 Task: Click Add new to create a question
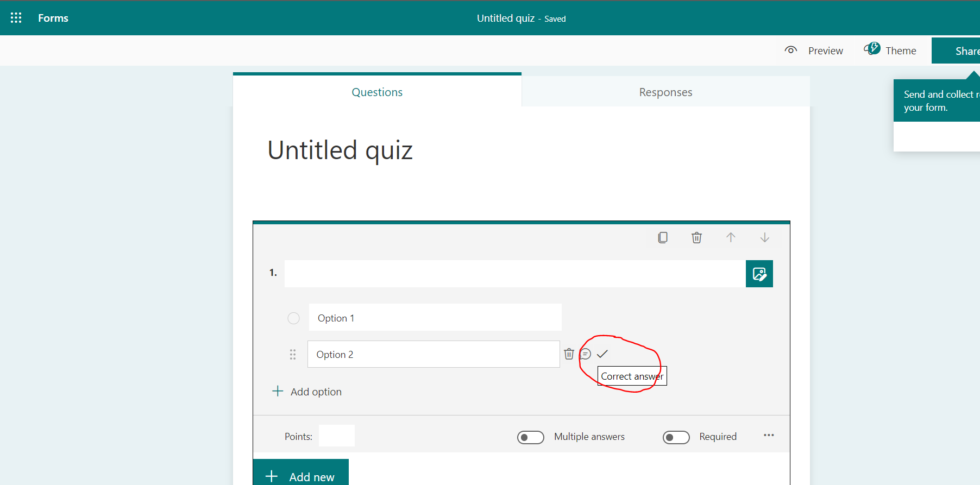(300, 473)
